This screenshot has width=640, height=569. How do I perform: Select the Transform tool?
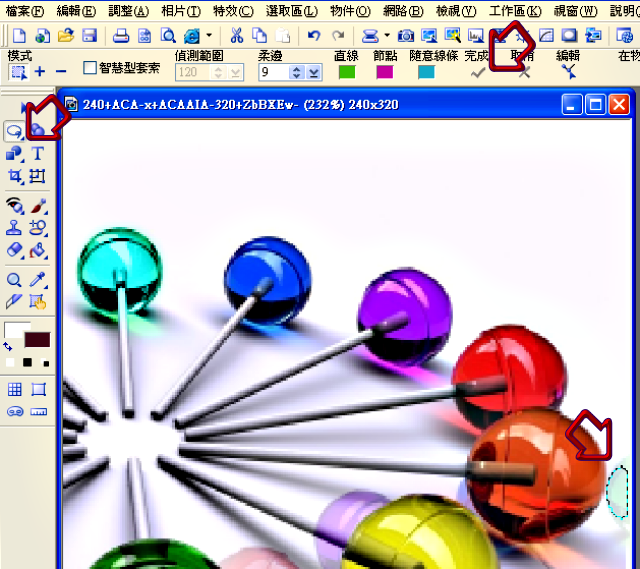38,176
